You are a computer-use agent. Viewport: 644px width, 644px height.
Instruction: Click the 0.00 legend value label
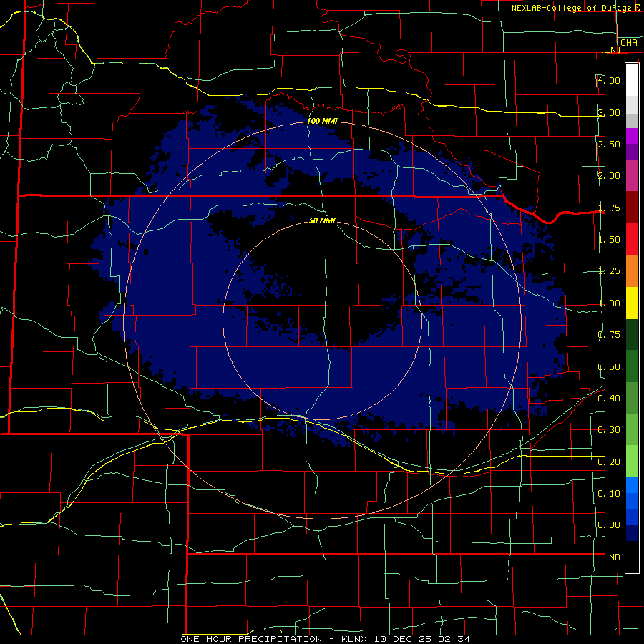tap(609, 525)
